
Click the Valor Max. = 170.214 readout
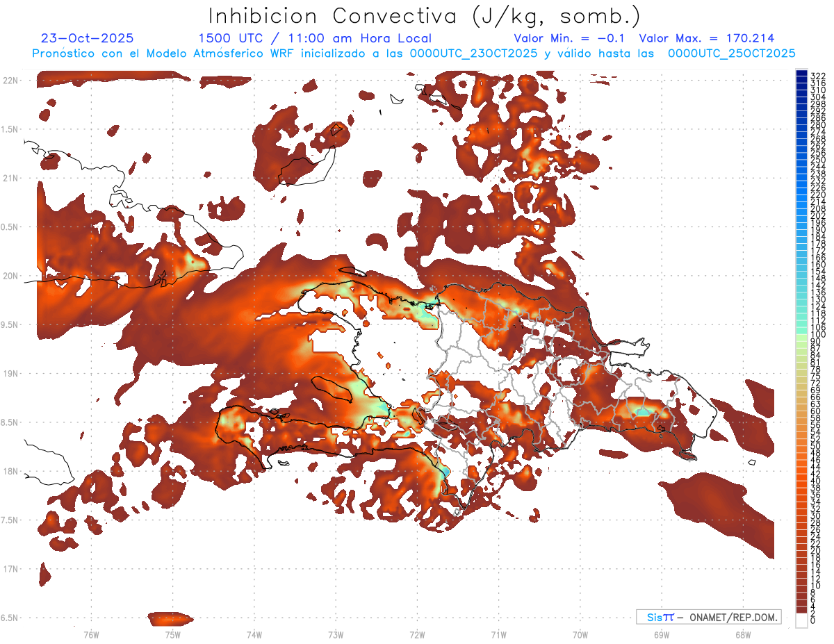pyautogui.click(x=706, y=38)
